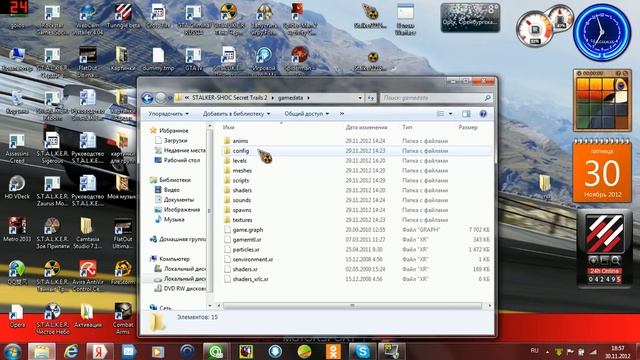Viewport: 640px width, 360px height.
Task: Select the game.graph file
Action: point(248,230)
